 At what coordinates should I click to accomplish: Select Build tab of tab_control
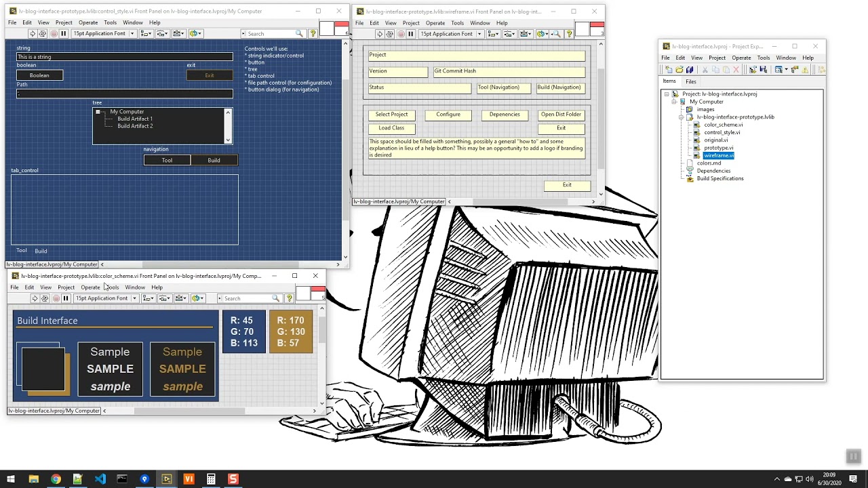41,251
